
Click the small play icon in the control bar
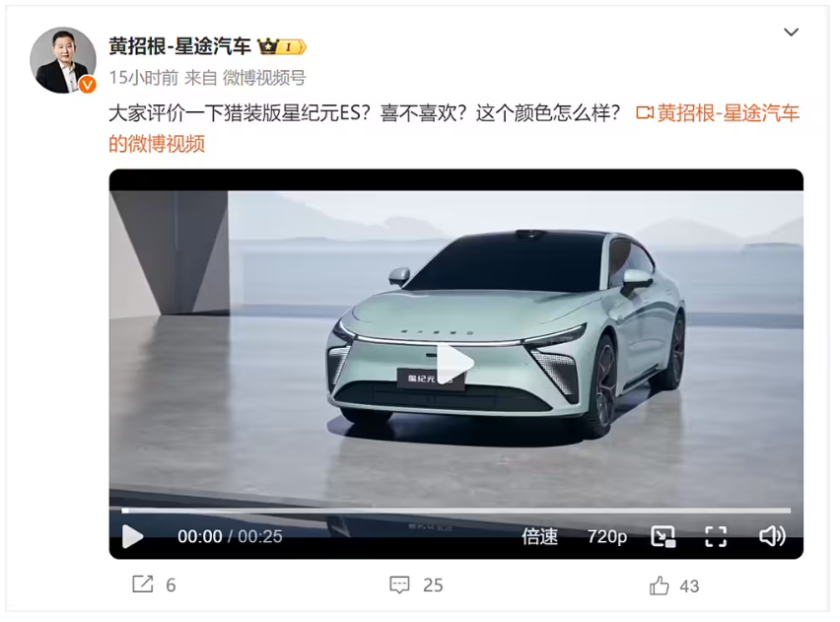[132, 536]
